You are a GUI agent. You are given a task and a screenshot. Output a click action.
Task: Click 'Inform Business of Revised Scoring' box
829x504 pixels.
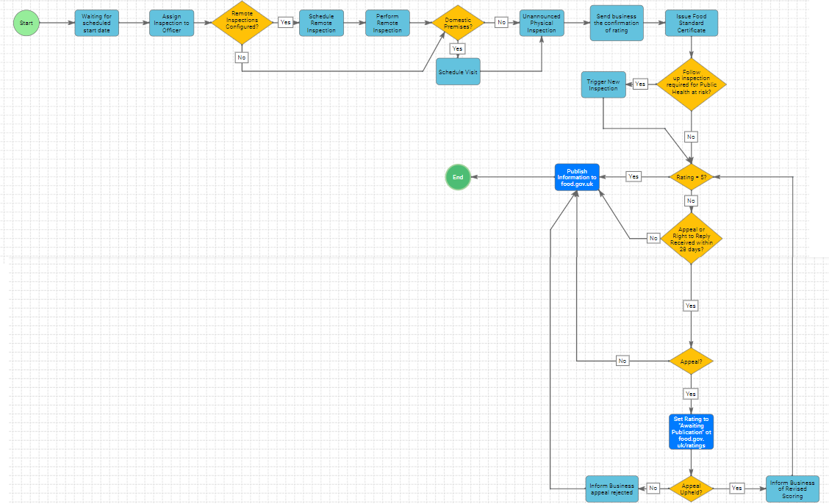[792, 488]
